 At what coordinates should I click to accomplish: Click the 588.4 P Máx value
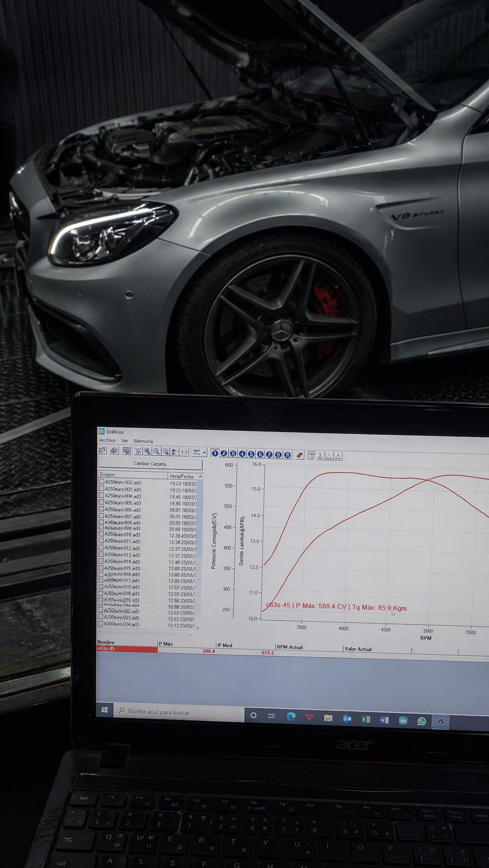208,651
